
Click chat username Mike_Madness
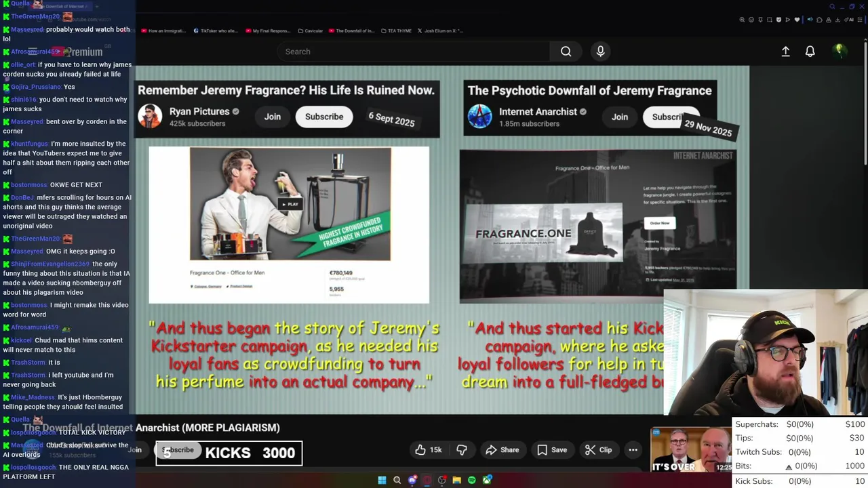coord(33,397)
